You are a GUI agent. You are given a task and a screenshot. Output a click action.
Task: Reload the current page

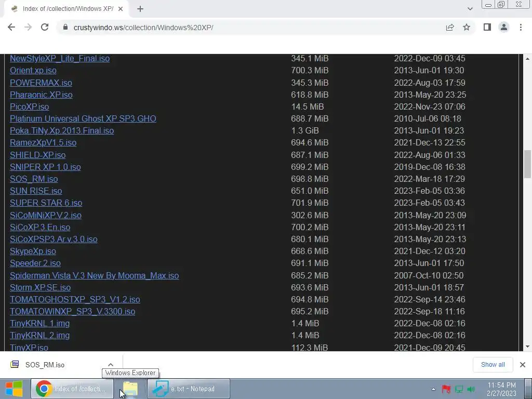[x=45, y=28]
